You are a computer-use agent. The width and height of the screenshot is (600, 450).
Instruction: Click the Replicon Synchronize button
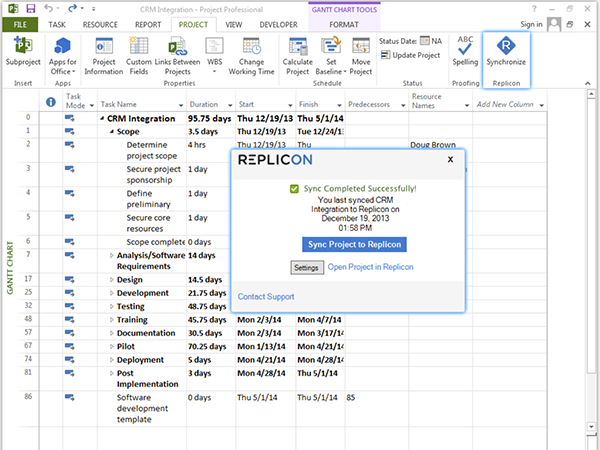[506, 52]
